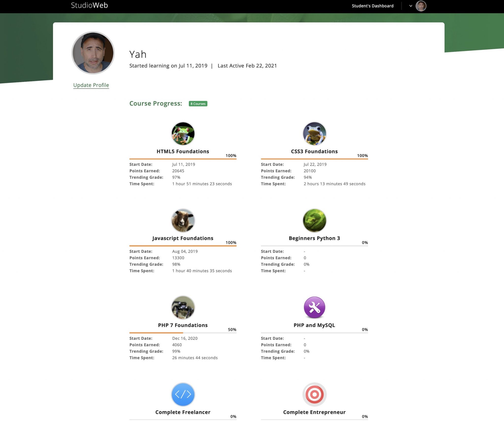504x427 pixels.
Task: Click the StudioWeb logo
Action: point(89,5)
